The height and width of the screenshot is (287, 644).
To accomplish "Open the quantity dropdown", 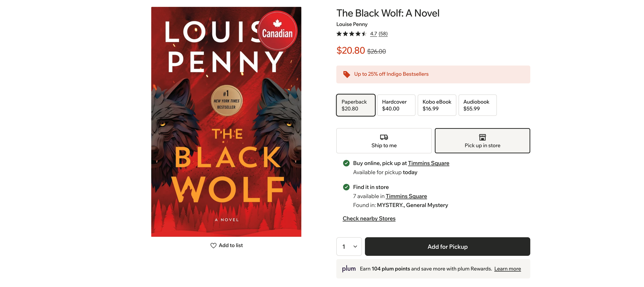I will point(349,247).
